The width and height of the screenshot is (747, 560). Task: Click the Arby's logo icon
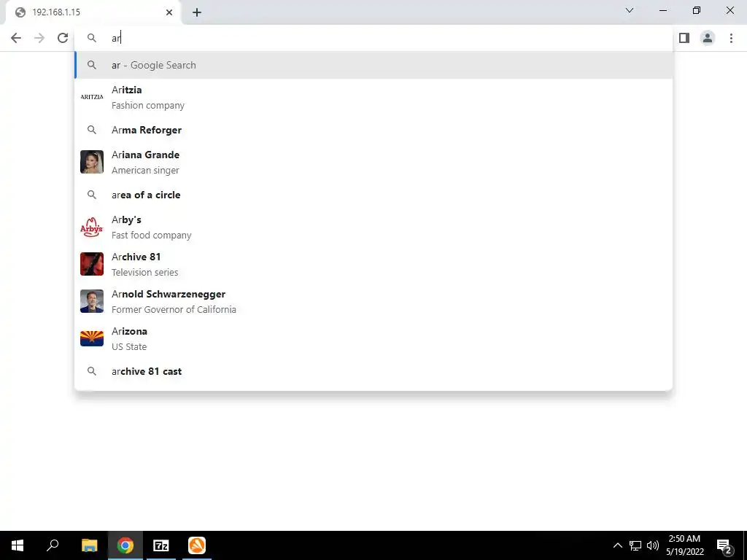pos(92,227)
